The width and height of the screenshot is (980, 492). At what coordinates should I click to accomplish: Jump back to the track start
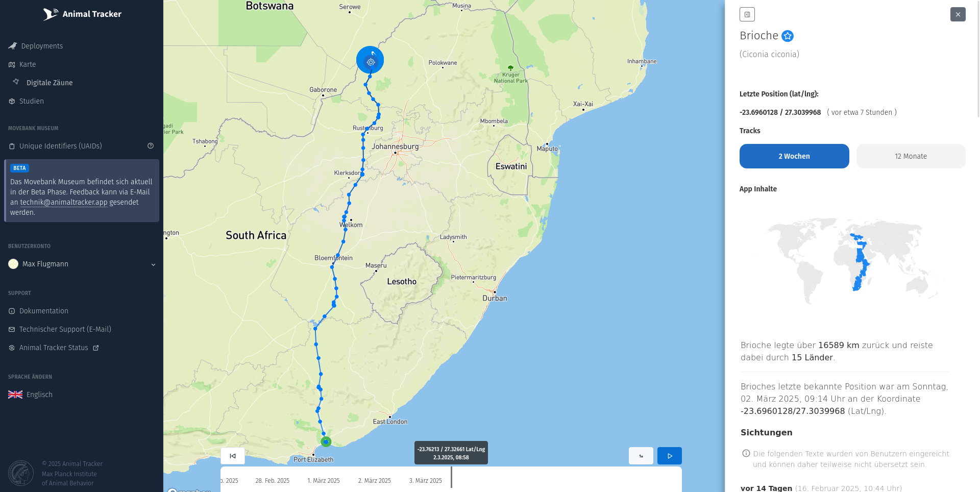(x=233, y=456)
